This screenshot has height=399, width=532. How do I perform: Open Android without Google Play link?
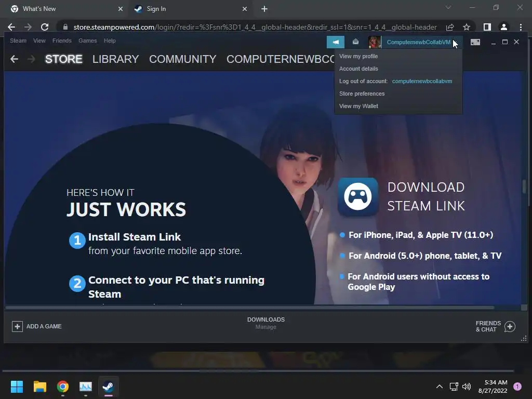pos(418,282)
